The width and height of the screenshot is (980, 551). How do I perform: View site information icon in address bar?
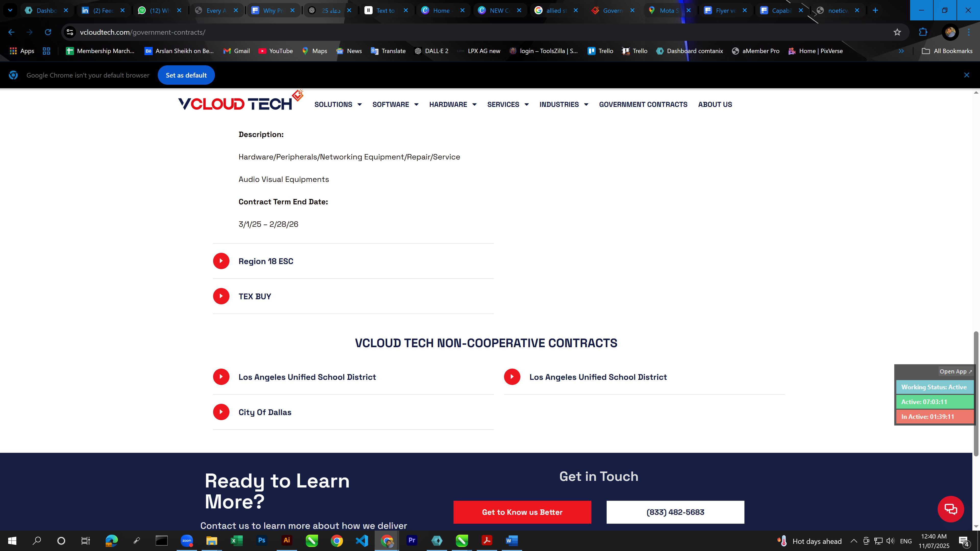pyautogui.click(x=70, y=32)
